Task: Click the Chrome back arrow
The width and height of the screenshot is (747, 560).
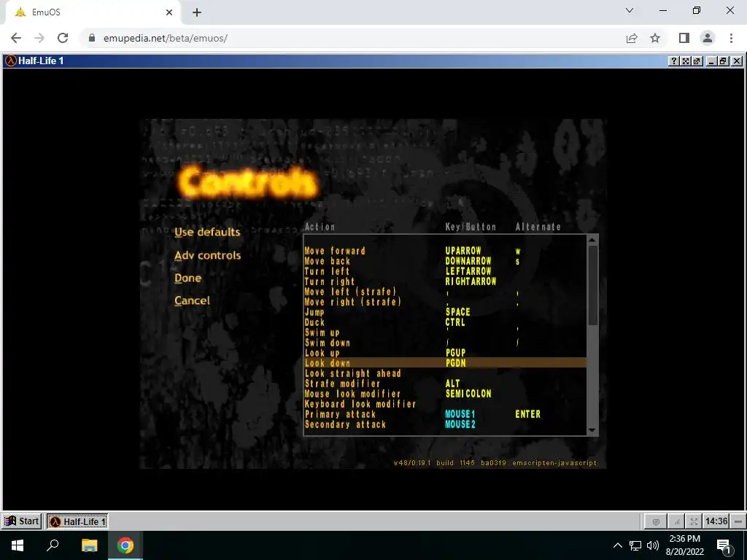Action: click(16, 38)
